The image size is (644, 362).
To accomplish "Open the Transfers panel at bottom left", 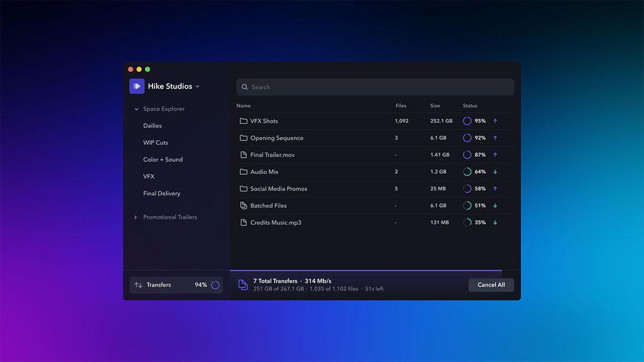I will 160,285.
